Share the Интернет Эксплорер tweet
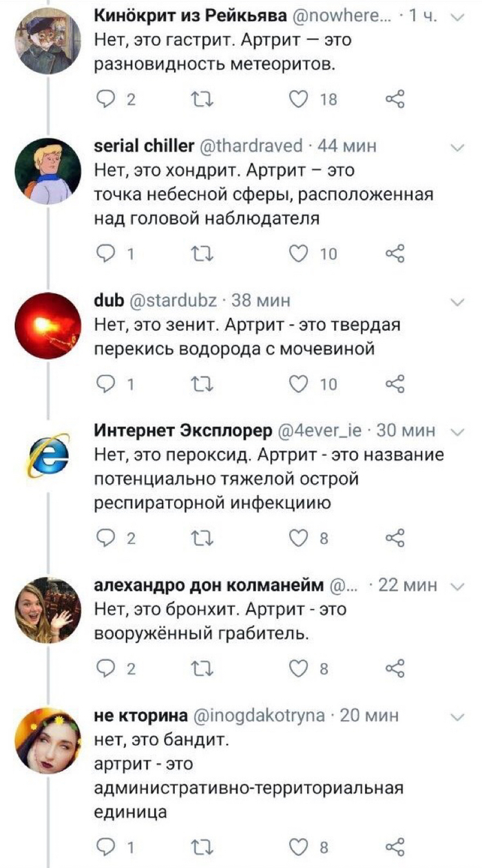The height and width of the screenshot is (868, 482). pos(395,538)
